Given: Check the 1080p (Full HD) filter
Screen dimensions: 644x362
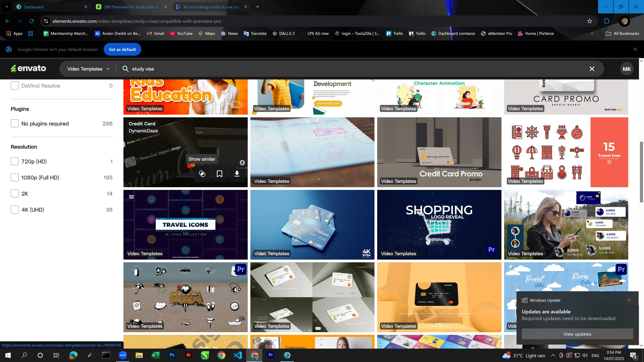Looking at the screenshot, I should coord(15,177).
